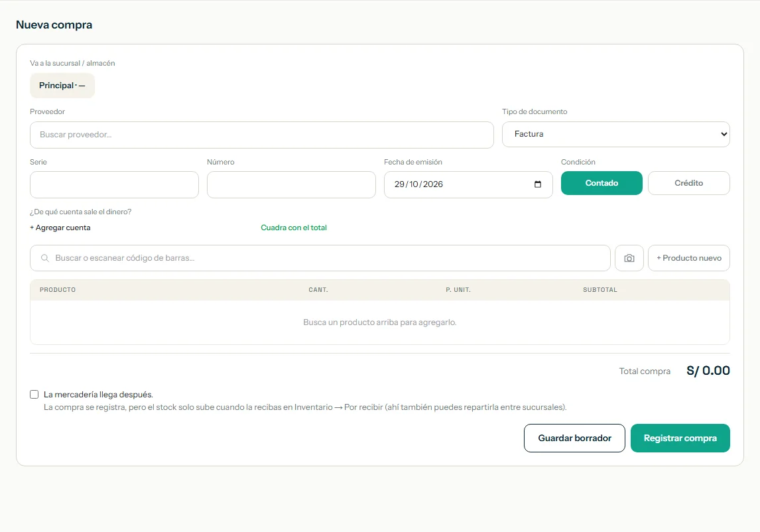Select the Fecha de emisión date field

click(x=468, y=184)
